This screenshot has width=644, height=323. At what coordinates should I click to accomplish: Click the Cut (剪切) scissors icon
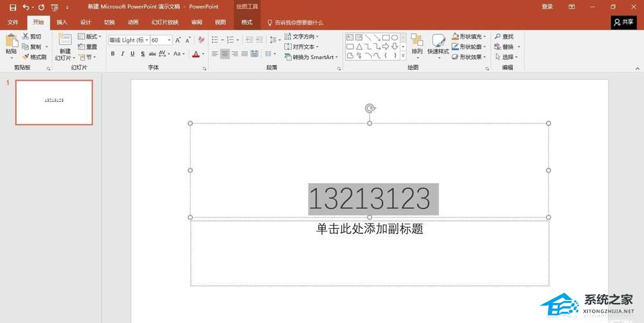(x=26, y=37)
